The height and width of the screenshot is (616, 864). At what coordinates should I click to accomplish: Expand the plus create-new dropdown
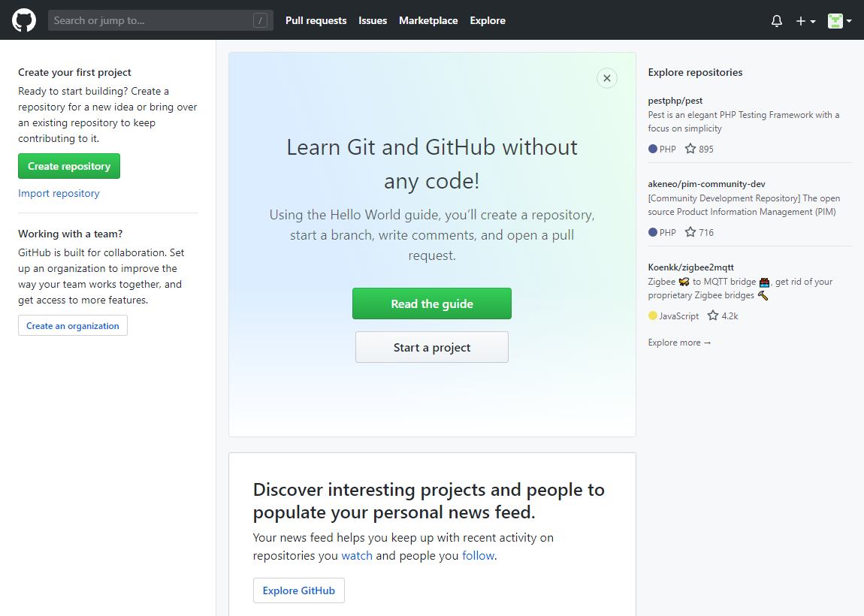click(x=805, y=21)
